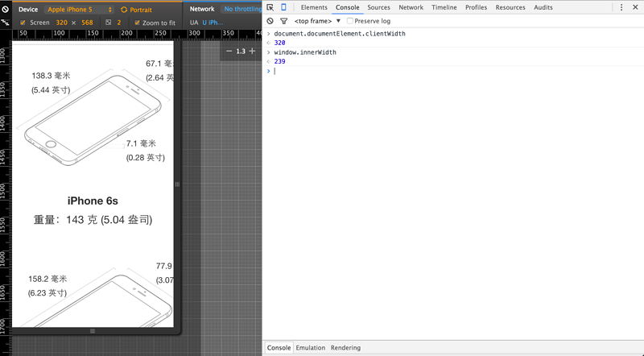Click the (0.28 英寸) label
The height and width of the screenshot is (356, 644).
coord(146,158)
